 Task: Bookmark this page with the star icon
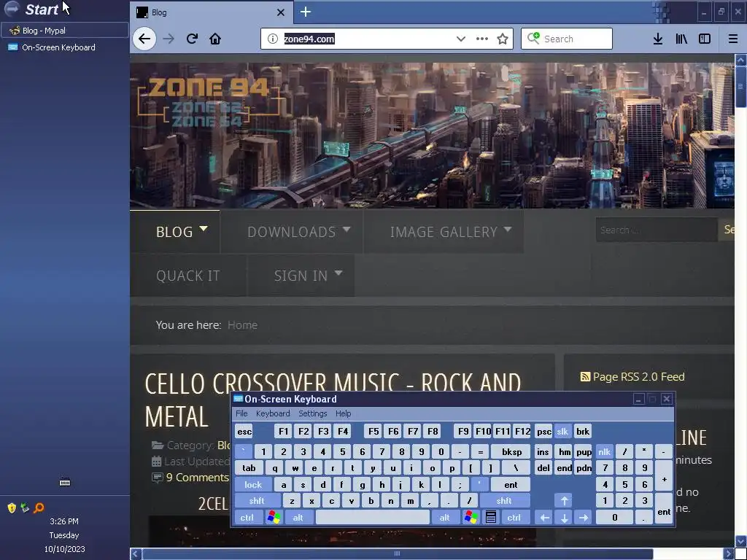pyautogui.click(x=503, y=39)
